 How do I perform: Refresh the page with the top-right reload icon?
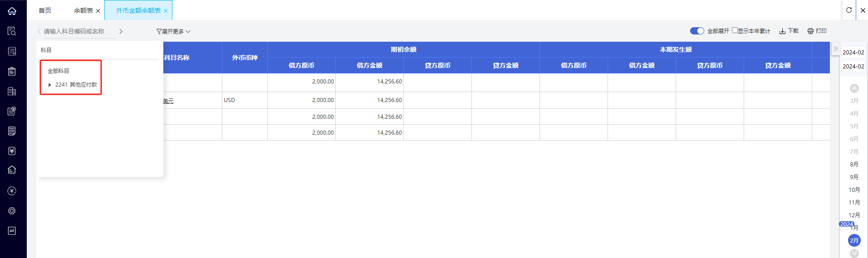coord(849,10)
